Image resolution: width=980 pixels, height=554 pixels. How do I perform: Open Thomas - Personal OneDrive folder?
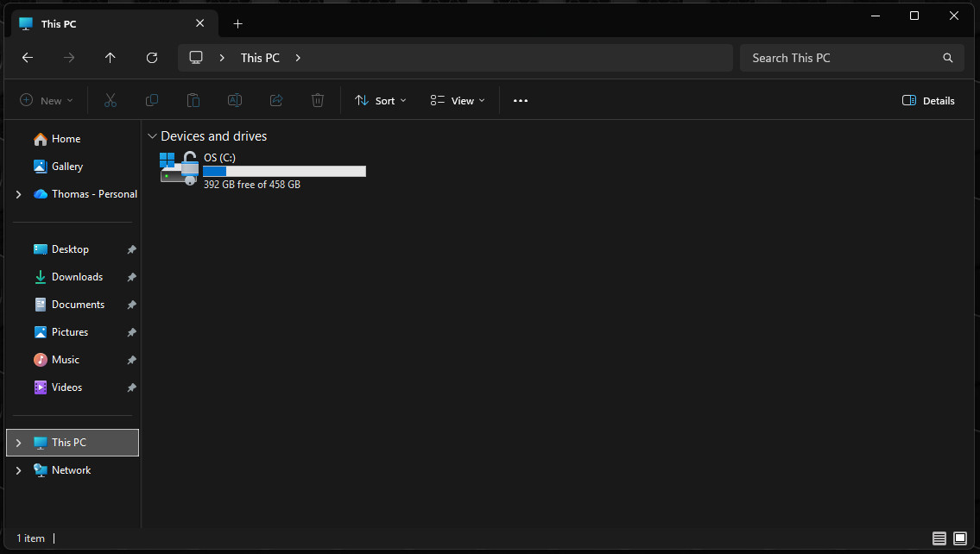click(x=94, y=194)
